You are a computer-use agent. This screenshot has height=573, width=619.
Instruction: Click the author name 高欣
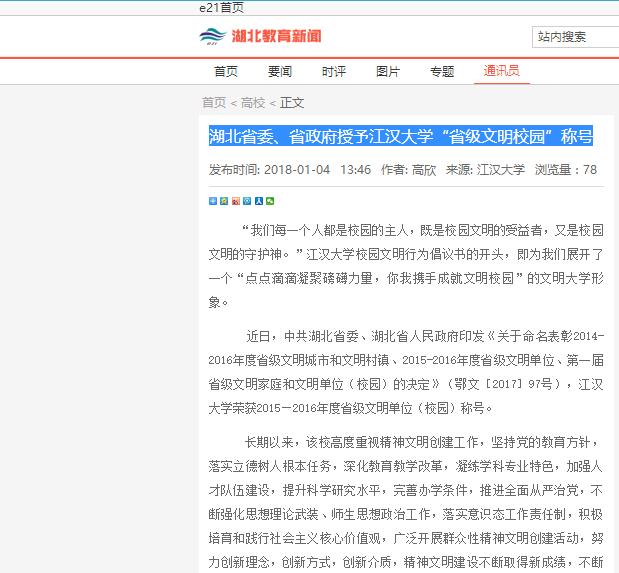pos(424,170)
